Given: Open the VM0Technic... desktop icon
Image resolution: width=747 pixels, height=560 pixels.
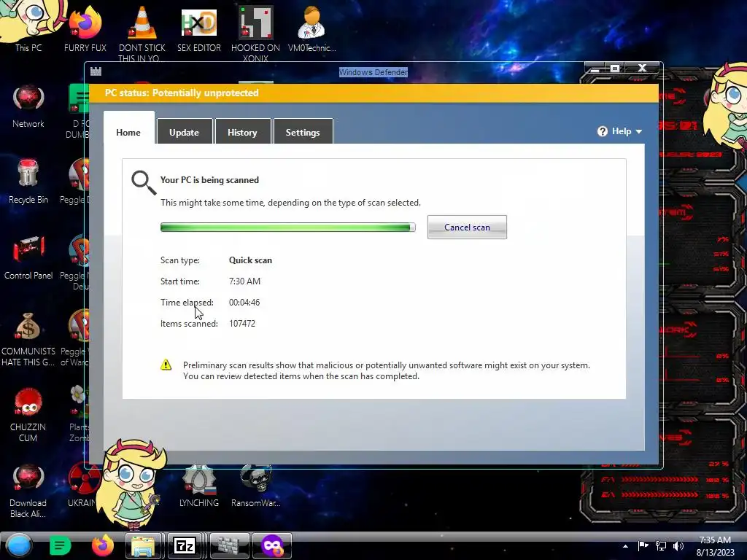Looking at the screenshot, I should click(x=312, y=28).
